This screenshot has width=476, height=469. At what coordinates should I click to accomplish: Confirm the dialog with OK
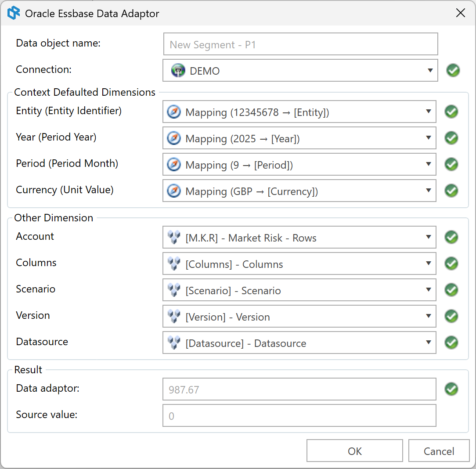click(x=354, y=451)
